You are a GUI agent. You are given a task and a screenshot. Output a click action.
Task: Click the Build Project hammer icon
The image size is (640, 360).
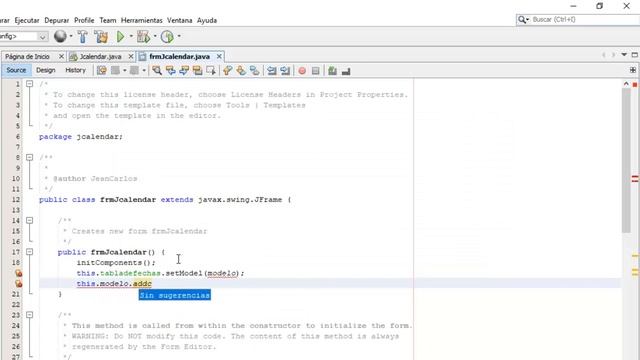coord(83,37)
